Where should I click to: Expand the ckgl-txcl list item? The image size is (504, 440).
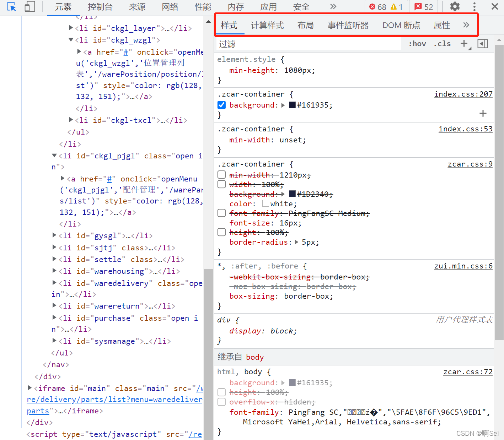pos(71,120)
